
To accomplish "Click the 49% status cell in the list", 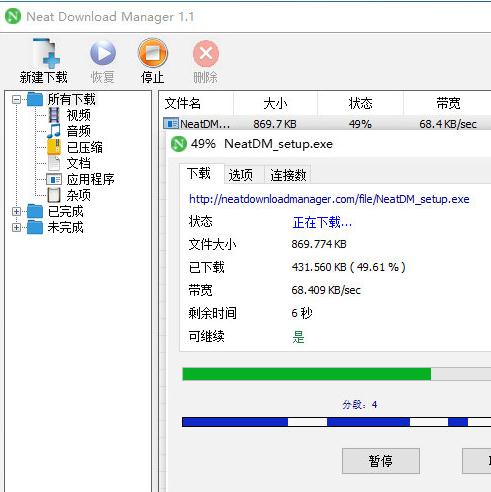I will pyautogui.click(x=360, y=124).
